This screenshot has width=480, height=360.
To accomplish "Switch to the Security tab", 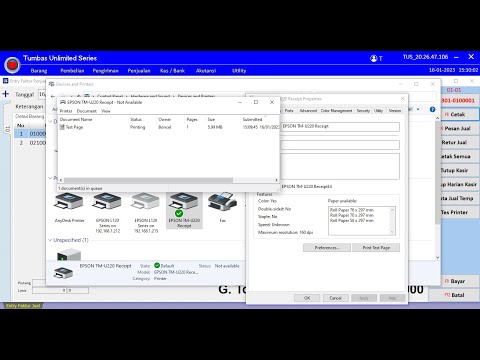I will click(363, 110).
